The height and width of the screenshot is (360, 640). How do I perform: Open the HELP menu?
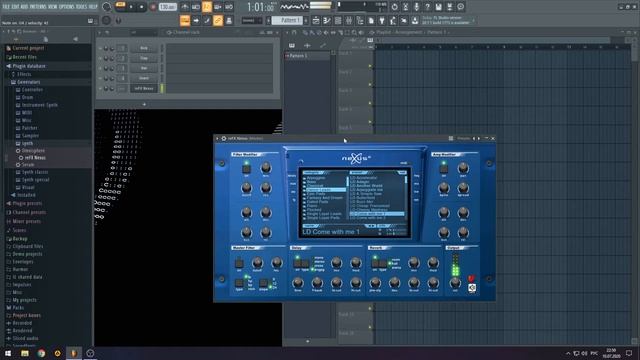[x=93, y=7]
